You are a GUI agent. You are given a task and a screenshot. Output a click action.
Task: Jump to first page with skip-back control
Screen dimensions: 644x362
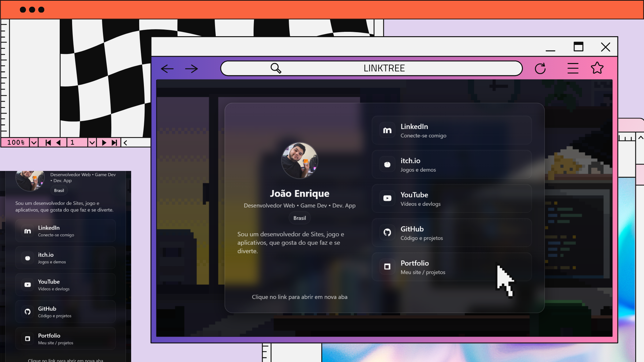[48, 142]
